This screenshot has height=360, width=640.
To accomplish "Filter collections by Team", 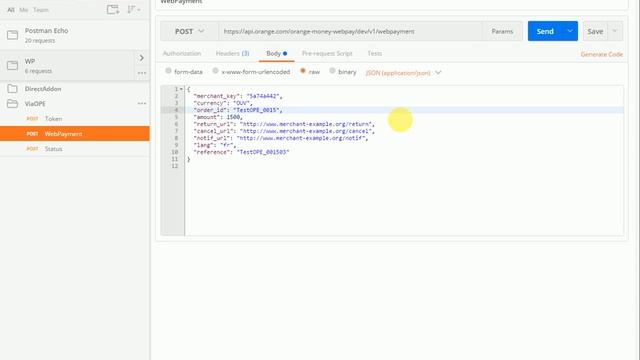I will (41, 10).
